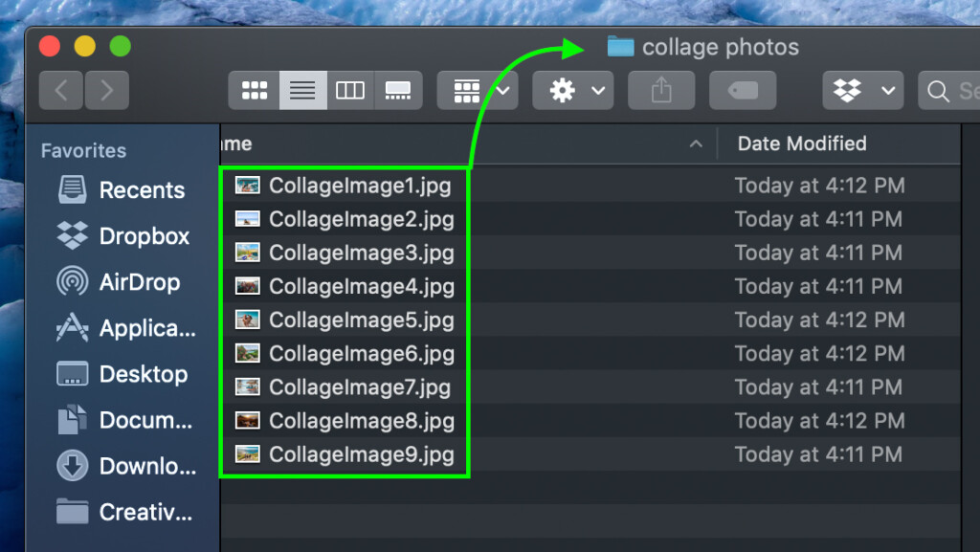This screenshot has height=552, width=980.
Task: Open the group-by arrangement dropdown
Action: (x=478, y=91)
